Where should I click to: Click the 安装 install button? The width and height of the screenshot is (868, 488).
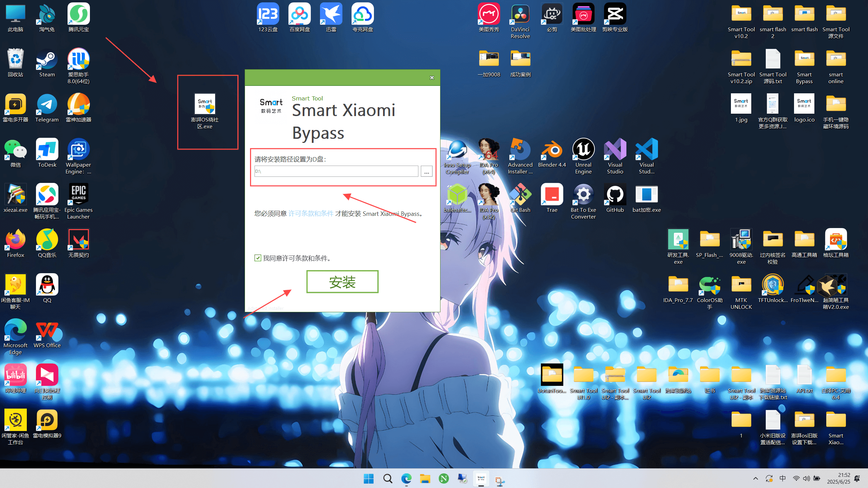pyautogui.click(x=342, y=282)
